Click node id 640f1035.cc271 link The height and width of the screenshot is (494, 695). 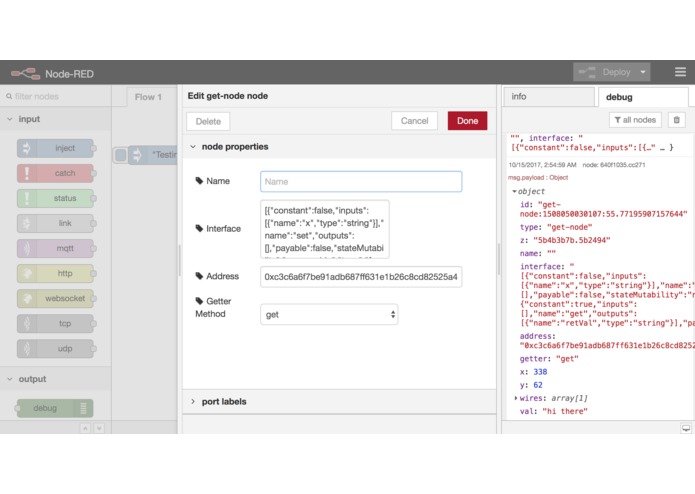(613, 165)
